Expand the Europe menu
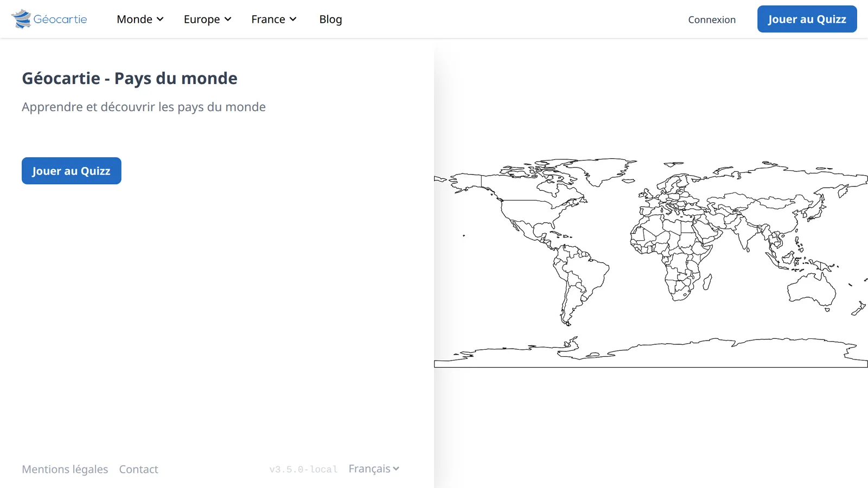This screenshot has height=488, width=868. [x=208, y=20]
